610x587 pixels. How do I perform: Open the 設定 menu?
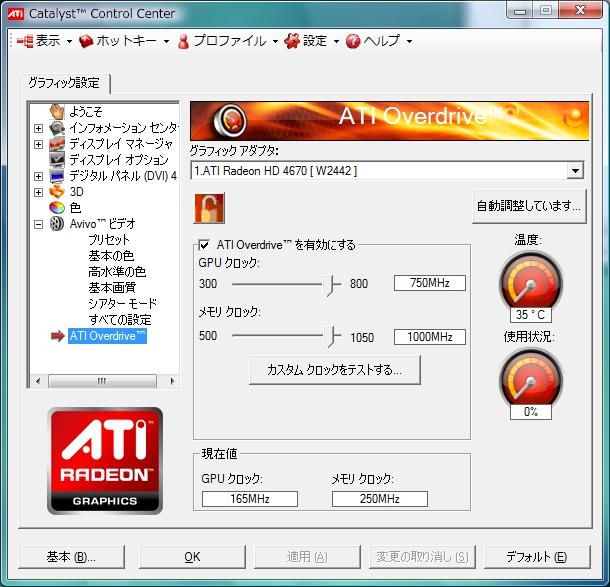312,41
